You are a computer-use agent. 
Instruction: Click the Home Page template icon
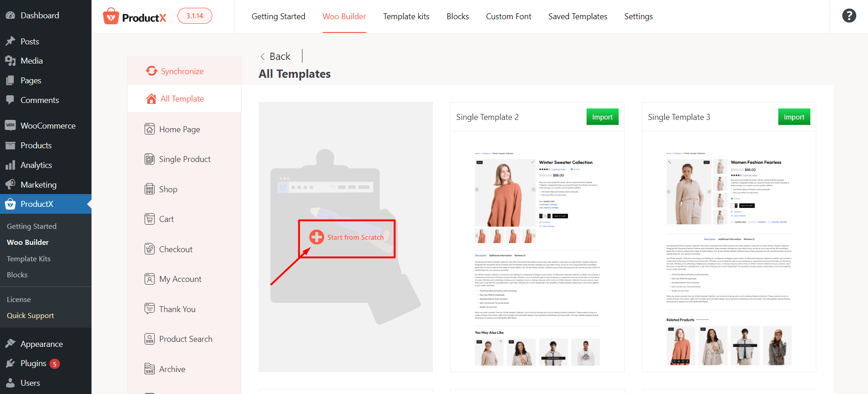tap(150, 129)
